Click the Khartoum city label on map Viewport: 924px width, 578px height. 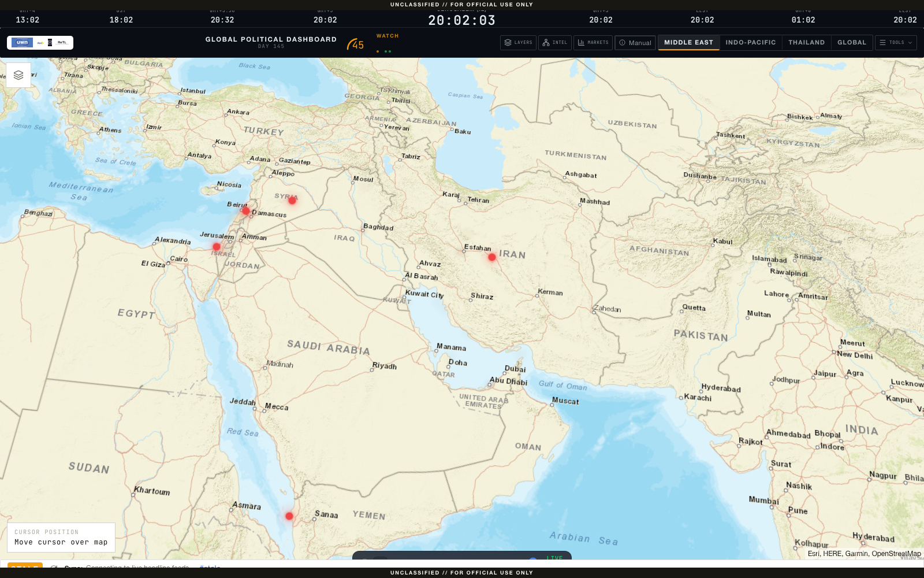[152, 491]
